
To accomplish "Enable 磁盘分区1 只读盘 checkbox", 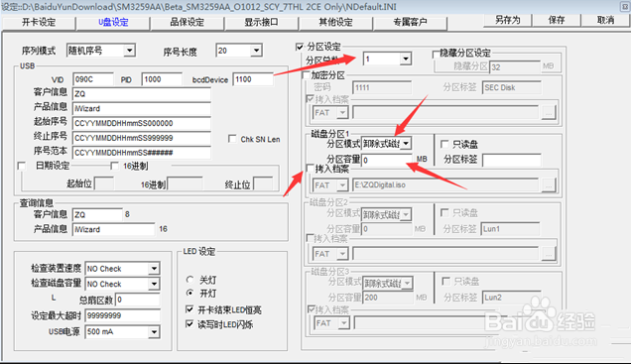I will click(444, 144).
